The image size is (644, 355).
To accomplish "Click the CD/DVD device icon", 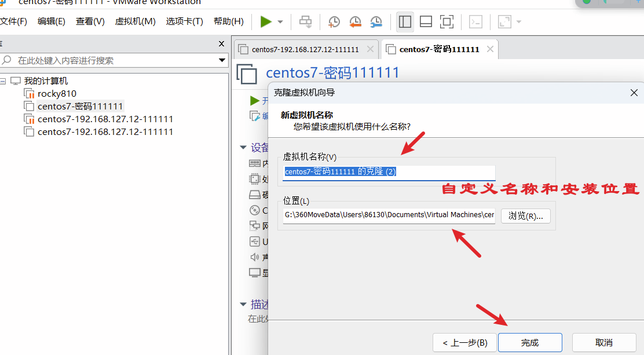I will point(255,210).
